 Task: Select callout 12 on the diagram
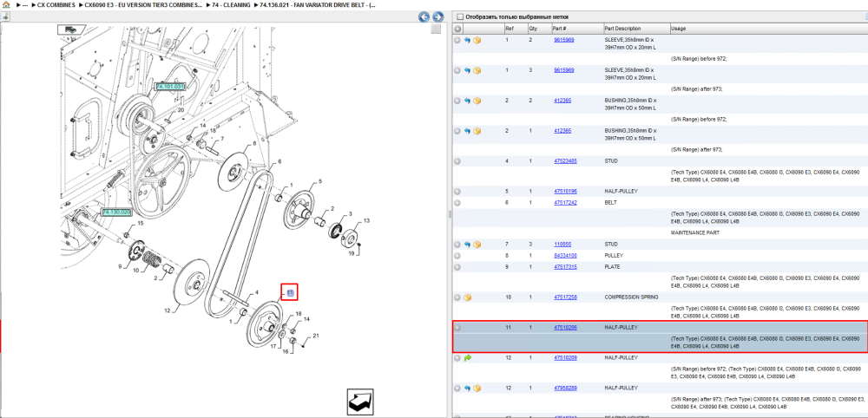click(166, 310)
